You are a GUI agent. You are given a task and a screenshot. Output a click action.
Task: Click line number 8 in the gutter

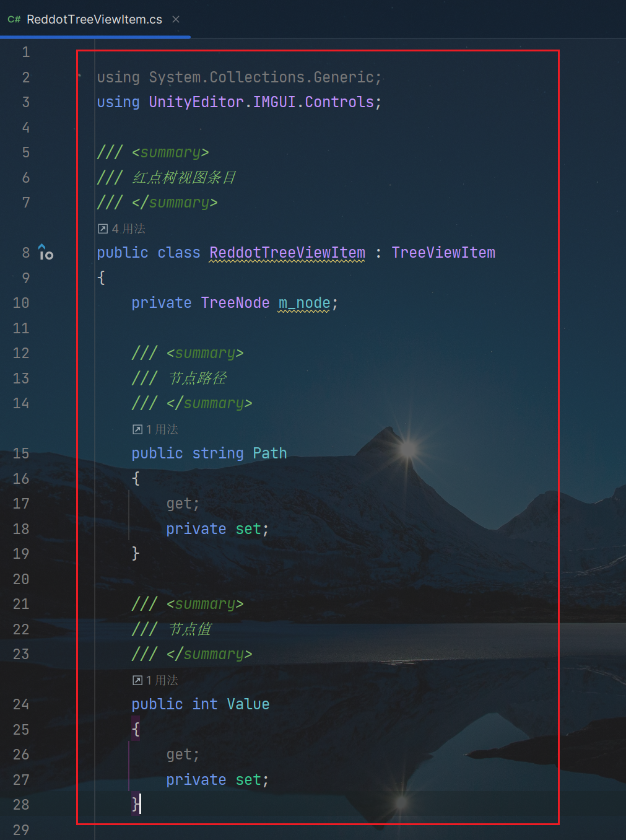(x=26, y=253)
